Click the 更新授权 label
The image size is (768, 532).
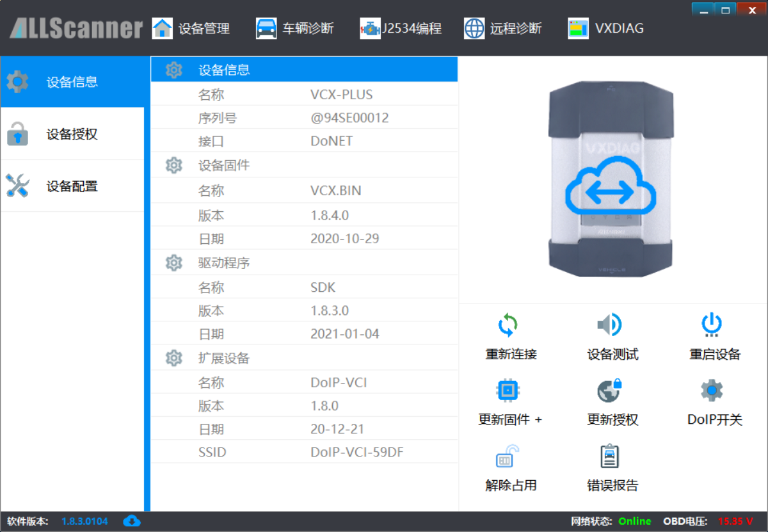tap(612, 419)
